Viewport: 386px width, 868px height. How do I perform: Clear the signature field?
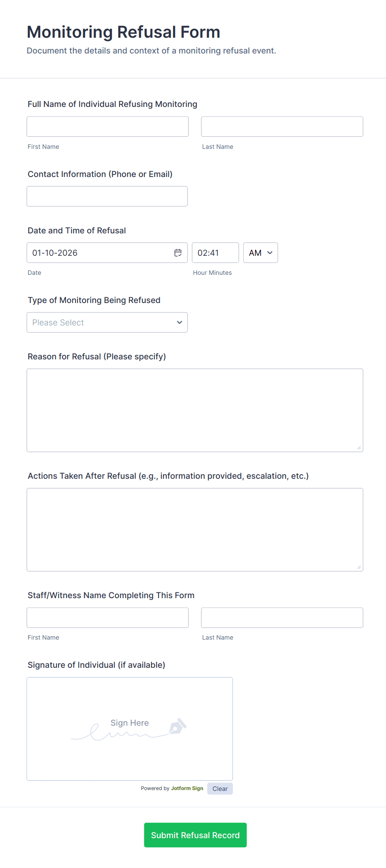[220, 789]
